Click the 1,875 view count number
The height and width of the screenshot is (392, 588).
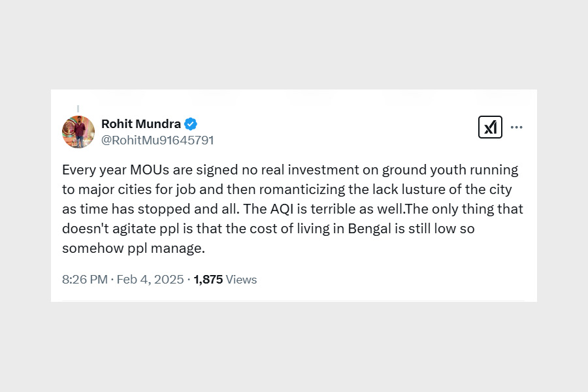point(208,280)
